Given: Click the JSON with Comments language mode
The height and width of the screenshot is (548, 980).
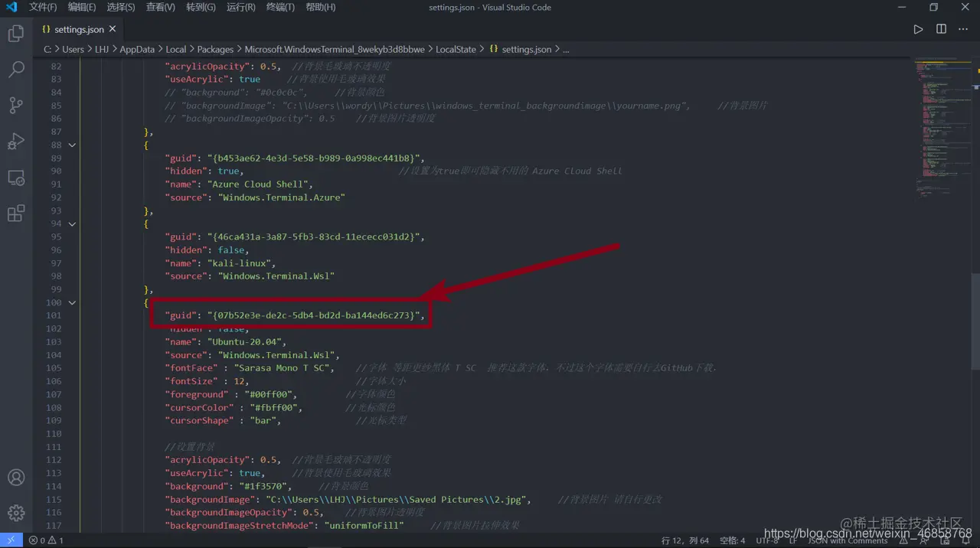Looking at the screenshot, I should tap(848, 540).
